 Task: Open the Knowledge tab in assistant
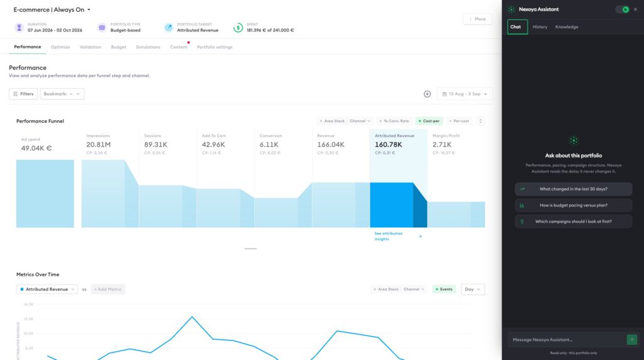[567, 26]
